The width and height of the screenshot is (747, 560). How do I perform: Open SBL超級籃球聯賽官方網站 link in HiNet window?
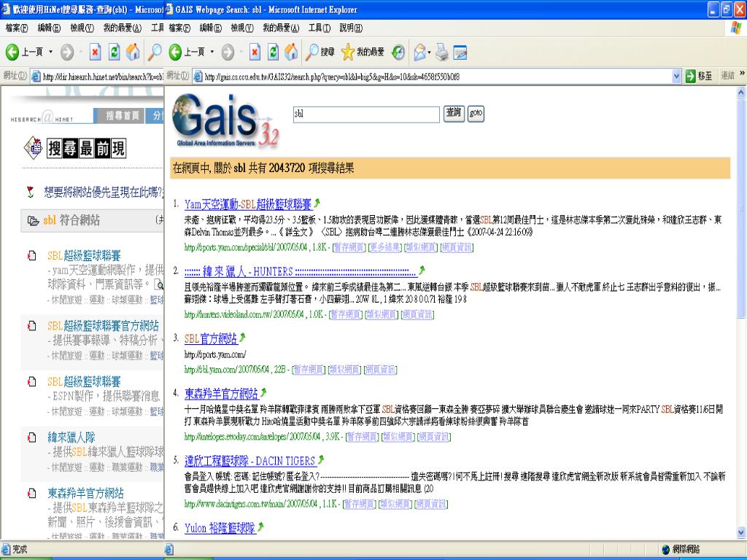click(103, 326)
